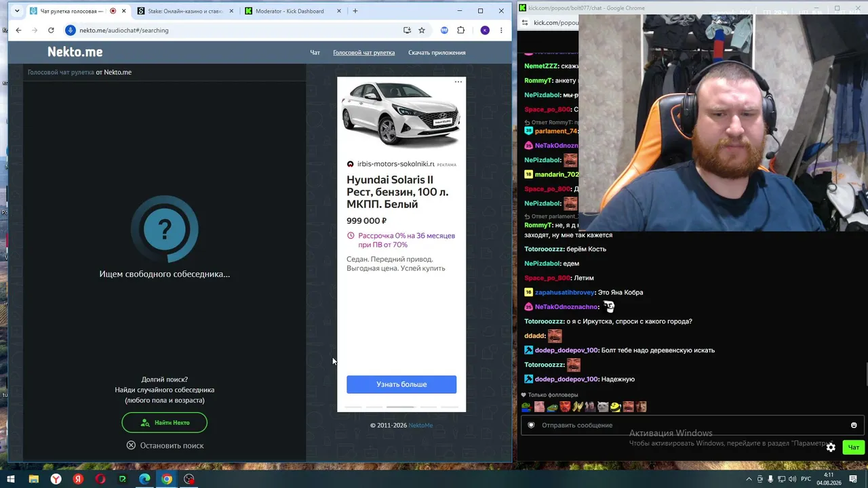
Task: Open the Windows notification center
Action: click(x=852, y=479)
